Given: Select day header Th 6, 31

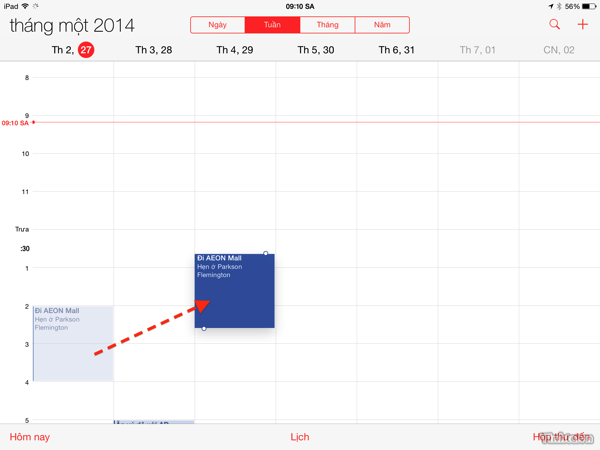Looking at the screenshot, I should tap(396, 50).
